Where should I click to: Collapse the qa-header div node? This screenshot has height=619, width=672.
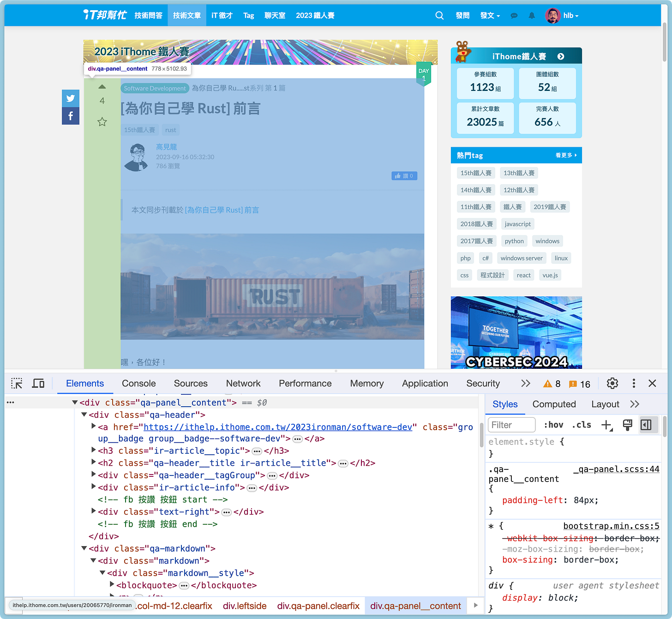coord(84,415)
